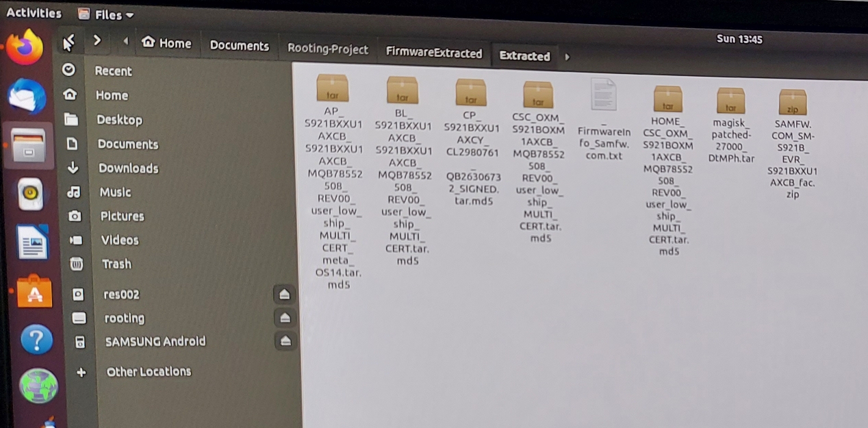Jump to Home in the path bar

(x=167, y=43)
